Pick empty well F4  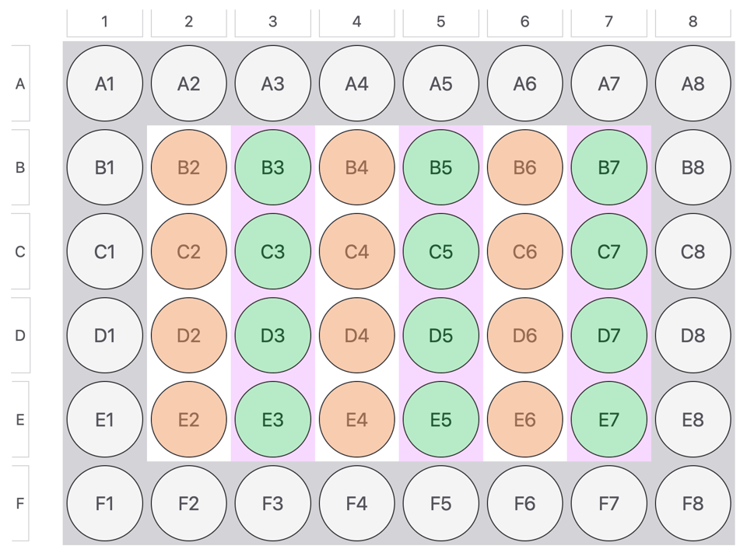[x=357, y=504]
